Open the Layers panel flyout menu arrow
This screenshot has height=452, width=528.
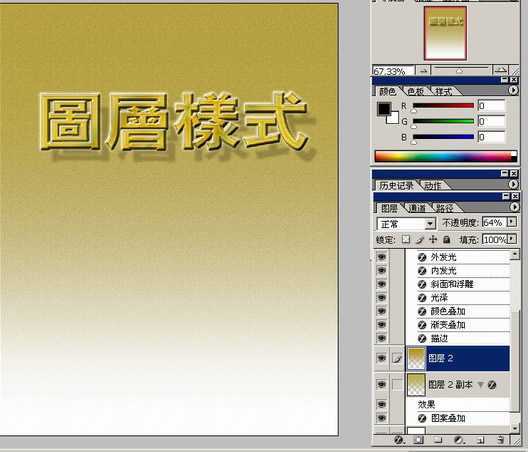514,207
